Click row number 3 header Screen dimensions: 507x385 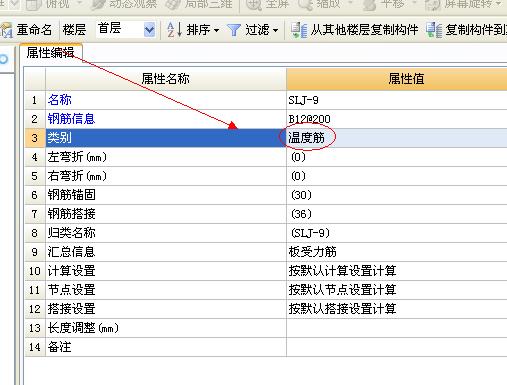(35, 138)
